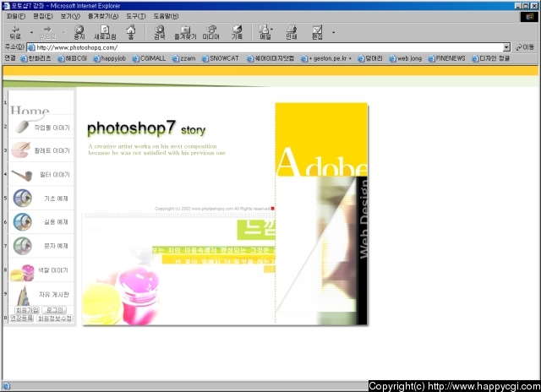Open the CGIMALL links bar shortcut
Screen dimensions: 541x392
click(149, 58)
